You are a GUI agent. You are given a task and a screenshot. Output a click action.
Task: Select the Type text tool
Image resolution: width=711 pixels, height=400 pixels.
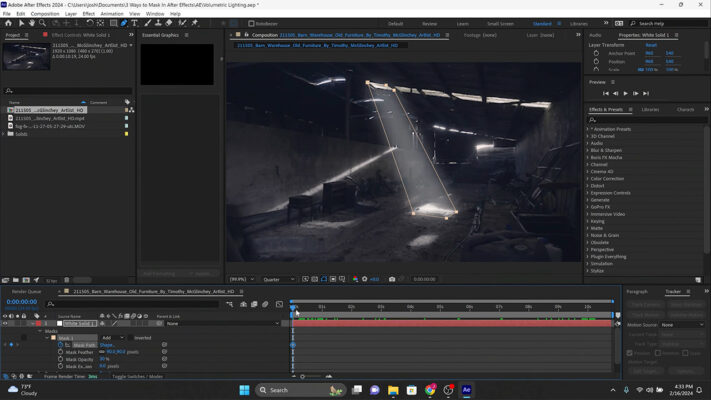pyautogui.click(x=135, y=23)
